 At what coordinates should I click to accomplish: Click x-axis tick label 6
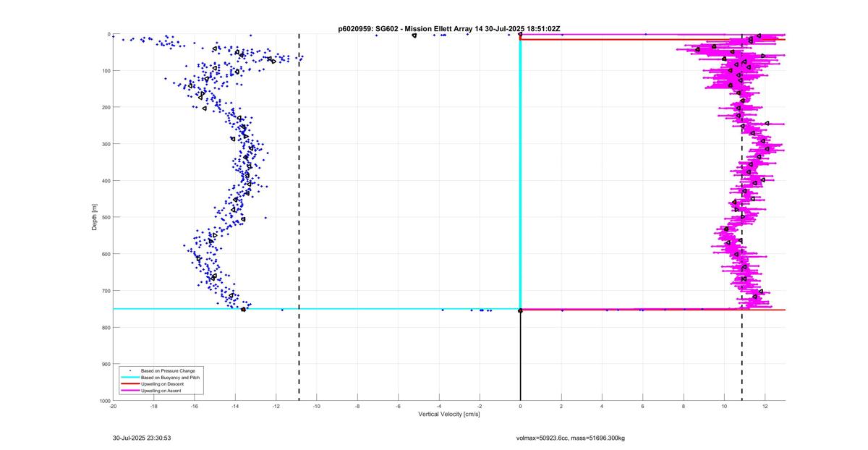coord(643,406)
